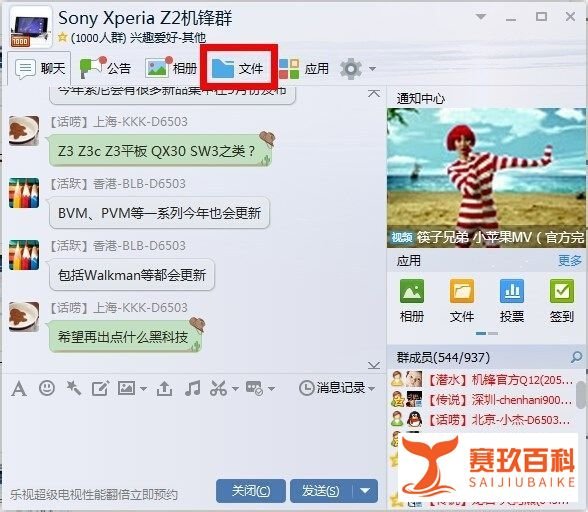Expand screenshot options dropdown arrow
588x512 pixels.
[235, 389]
